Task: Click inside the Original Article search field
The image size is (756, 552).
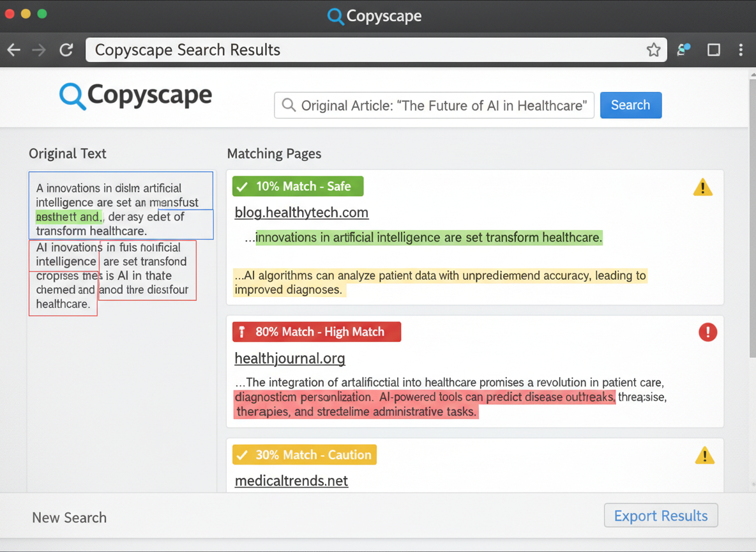Action: point(434,105)
